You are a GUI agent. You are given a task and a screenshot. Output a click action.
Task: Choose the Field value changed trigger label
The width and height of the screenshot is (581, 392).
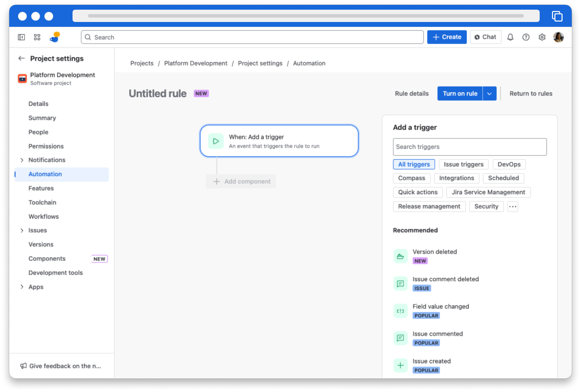point(441,306)
